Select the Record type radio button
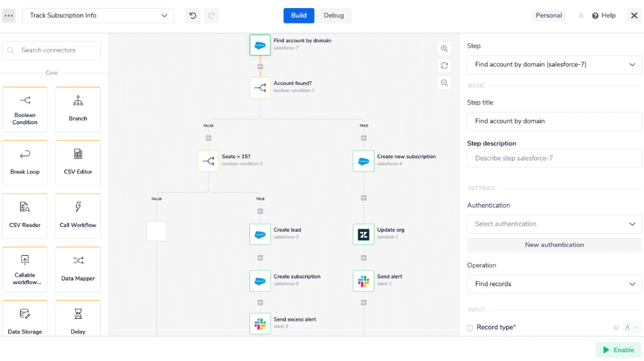The width and height of the screenshot is (644, 361). (470, 328)
